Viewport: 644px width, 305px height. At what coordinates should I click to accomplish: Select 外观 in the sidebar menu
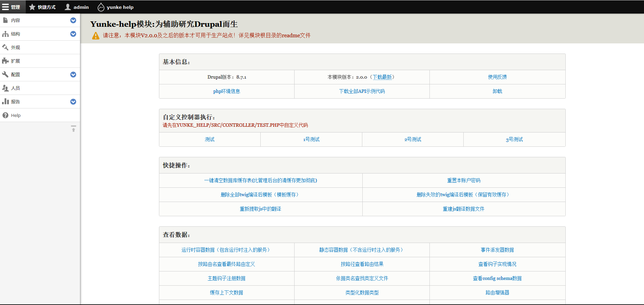[40, 47]
